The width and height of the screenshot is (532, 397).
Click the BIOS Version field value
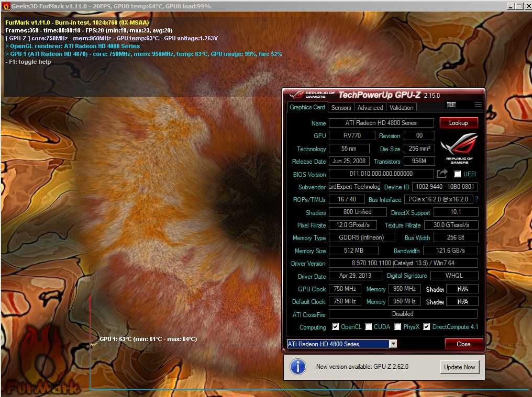click(x=381, y=174)
